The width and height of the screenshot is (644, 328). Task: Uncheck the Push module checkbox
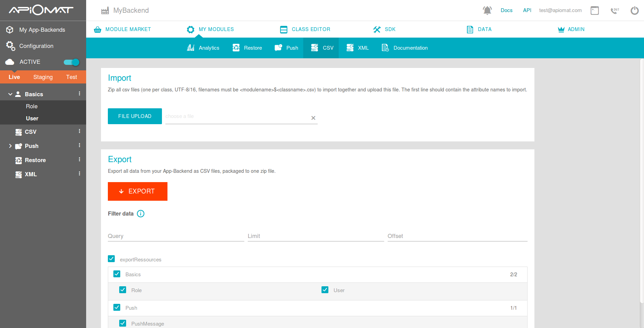(x=117, y=307)
